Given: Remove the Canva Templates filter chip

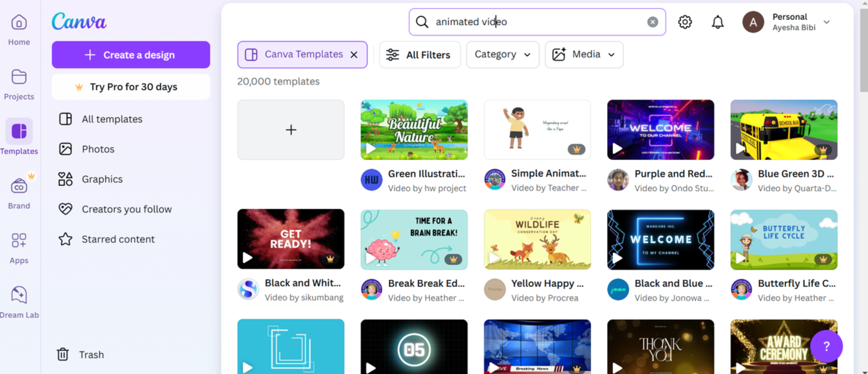Looking at the screenshot, I should pos(354,55).
